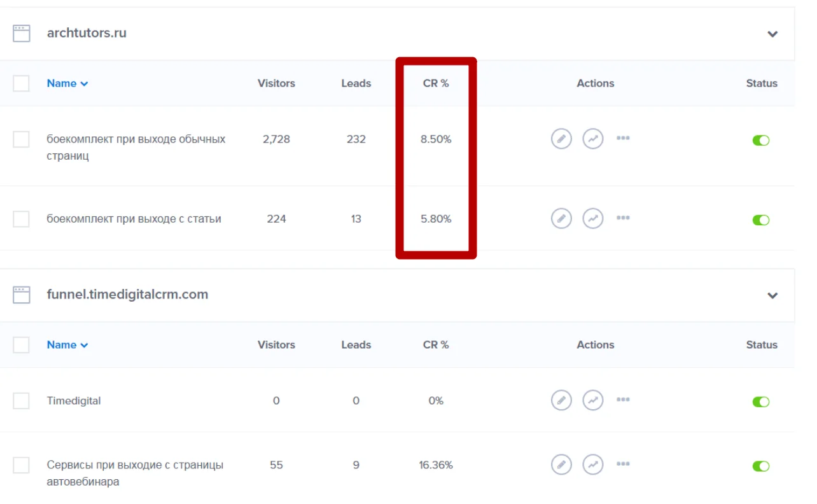The height and width of the screenshot is (504, 817).
Task: Click the funnel.timedigitalcrm.com site title
Action: tap(127, 295)
